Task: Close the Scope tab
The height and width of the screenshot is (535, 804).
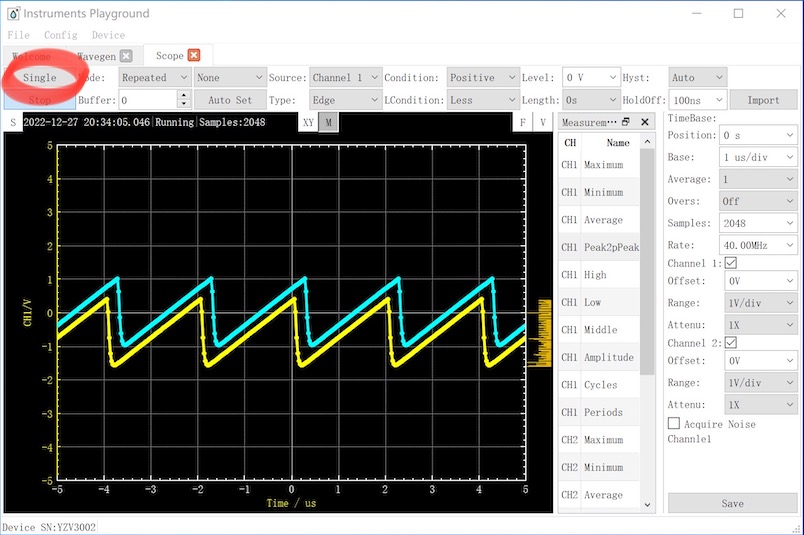Action: [194, 56]
